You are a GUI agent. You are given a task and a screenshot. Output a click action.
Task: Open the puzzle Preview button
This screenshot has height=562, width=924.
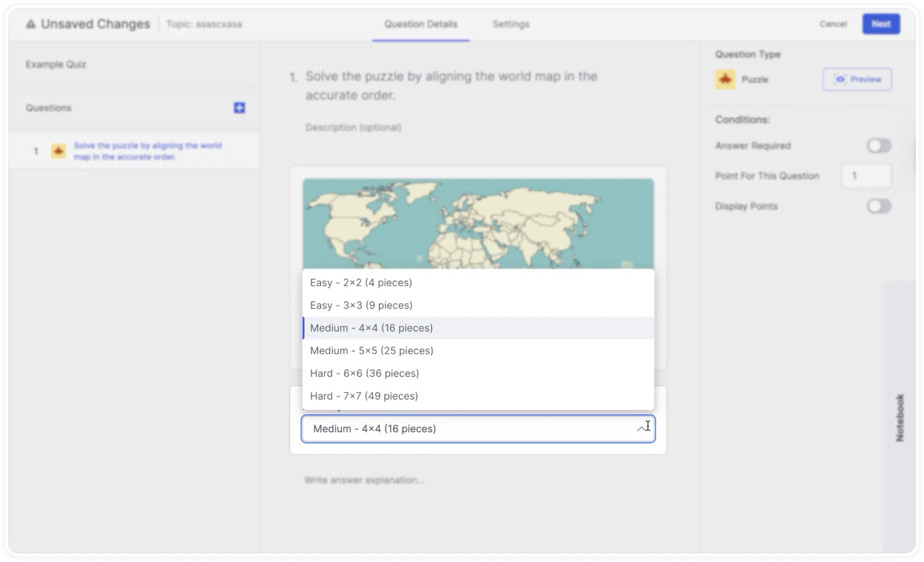pos(857,79)
